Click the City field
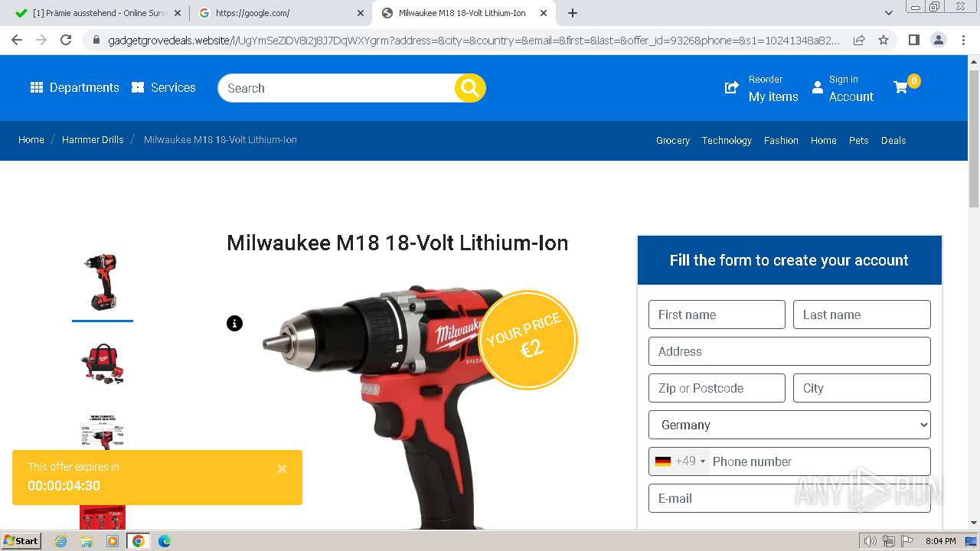This screenshot has width=980, height=551. [862, 388]
